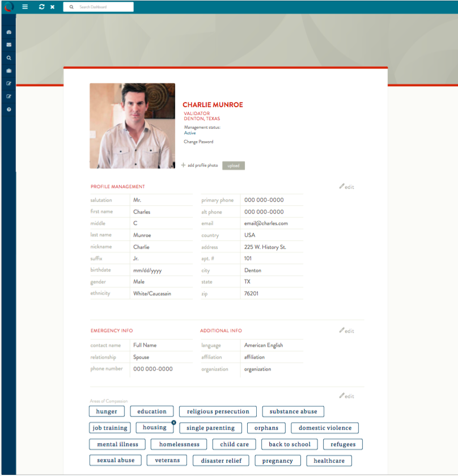This screenshot has height=476, width=458.
Task: Select the disaster relief tag
Action: (221, 461)
